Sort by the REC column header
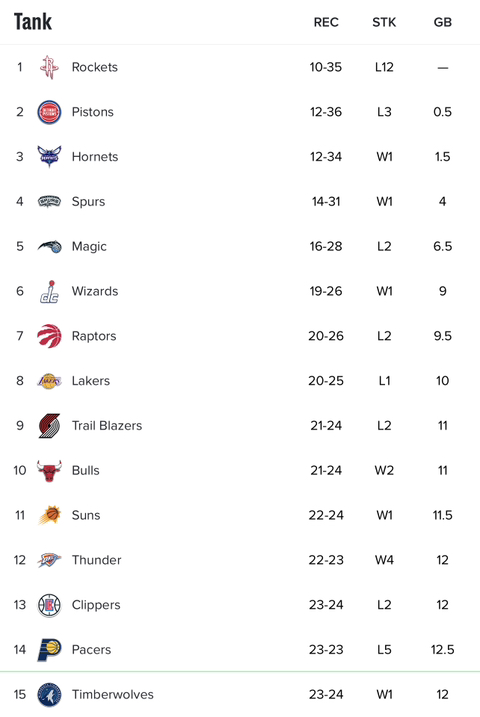The height and width of the screenshot is (717, 480). (326, 22)
